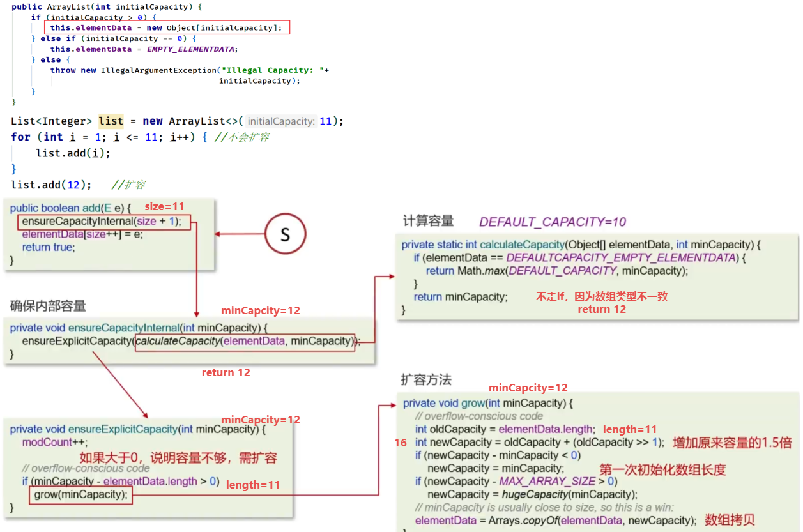Select the boxed calculateCapacity(elementData, minCapacity) call
Image resolution: width=803 pixels, height=532 pixels.
244,341
